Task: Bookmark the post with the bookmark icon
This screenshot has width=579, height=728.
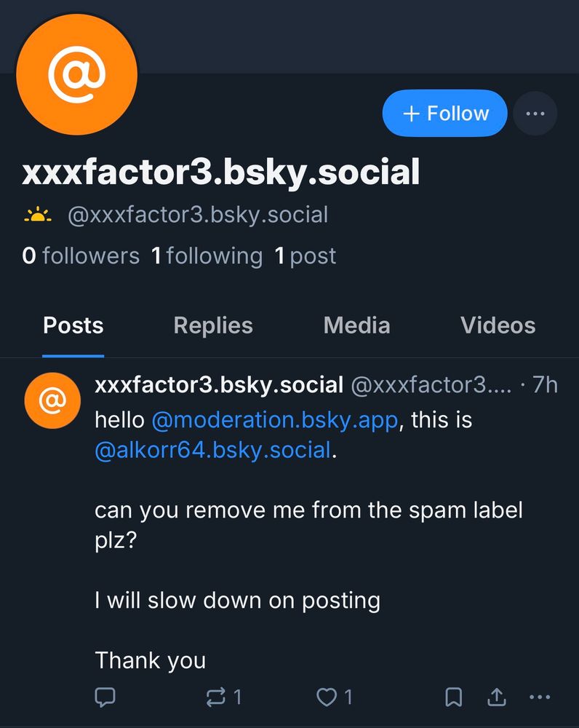Action: [x=453, y=697]
